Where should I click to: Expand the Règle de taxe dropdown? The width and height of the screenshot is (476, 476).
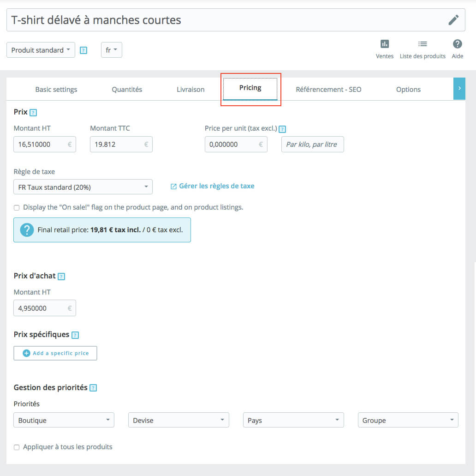click(x=83, y=187)
